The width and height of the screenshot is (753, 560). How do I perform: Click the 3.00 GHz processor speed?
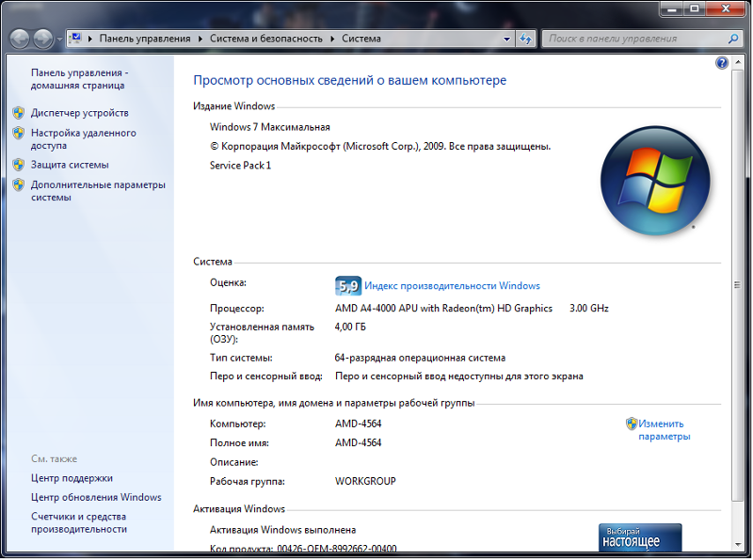(589, 309)
